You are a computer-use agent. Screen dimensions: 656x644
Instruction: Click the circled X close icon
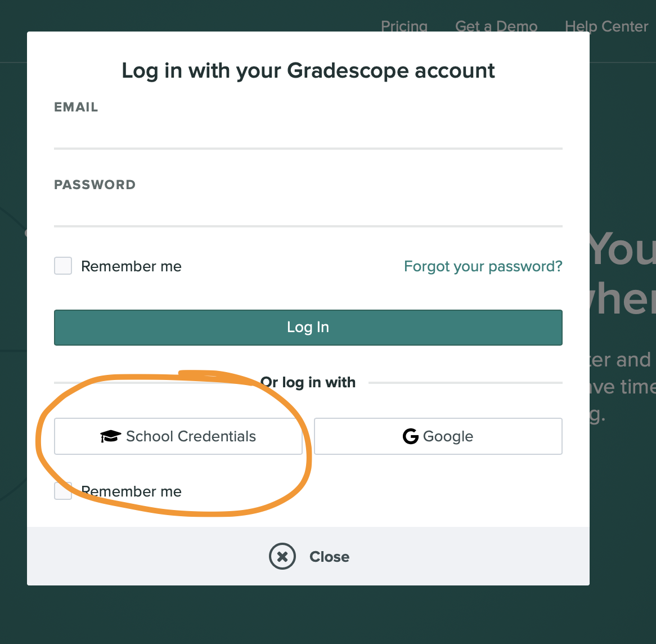pyautogui.click(x=282, y=556)
